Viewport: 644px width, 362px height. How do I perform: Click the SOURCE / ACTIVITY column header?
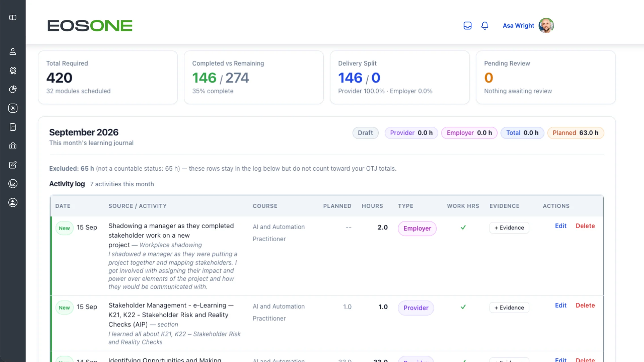pos(138,206)
